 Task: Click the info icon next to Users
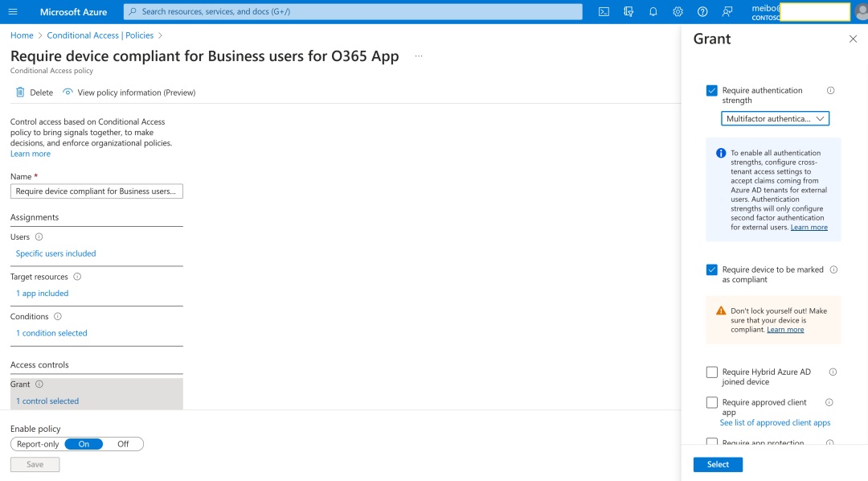click(39, 236)
